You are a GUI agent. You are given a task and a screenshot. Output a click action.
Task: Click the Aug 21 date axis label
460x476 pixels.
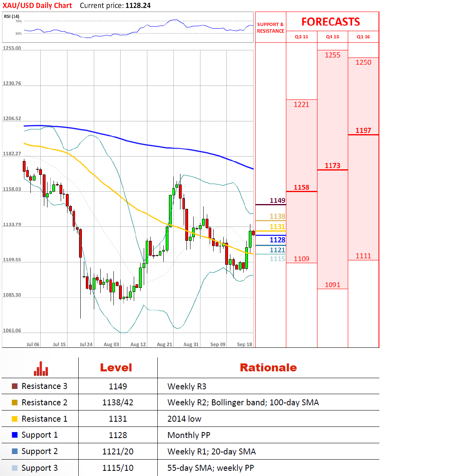pos(164,345)
